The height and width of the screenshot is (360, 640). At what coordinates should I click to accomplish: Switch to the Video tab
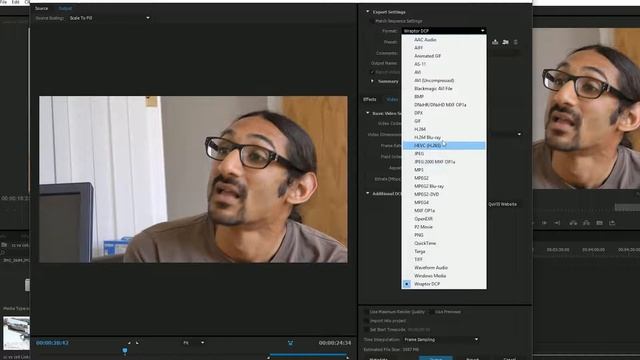[x=392, y=100]
